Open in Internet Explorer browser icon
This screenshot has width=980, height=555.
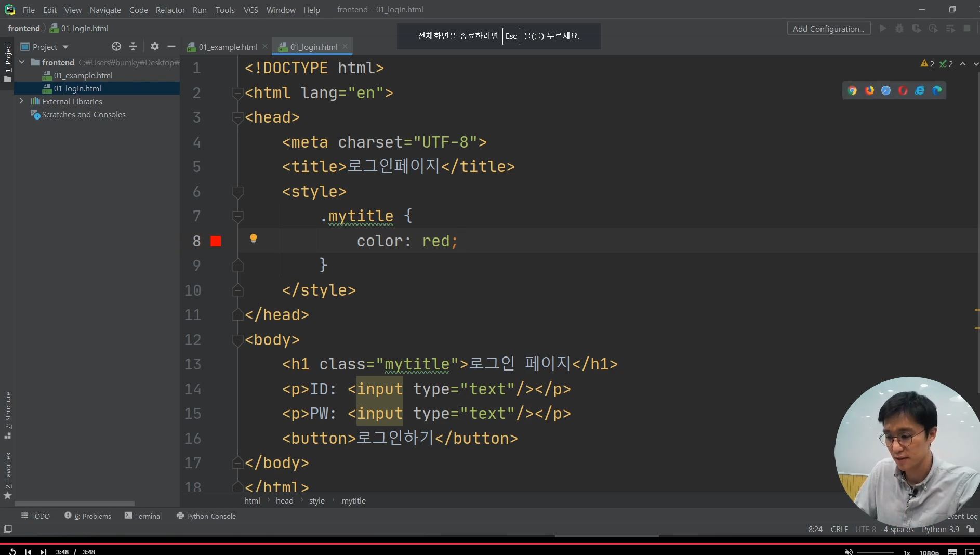point(920,90)
